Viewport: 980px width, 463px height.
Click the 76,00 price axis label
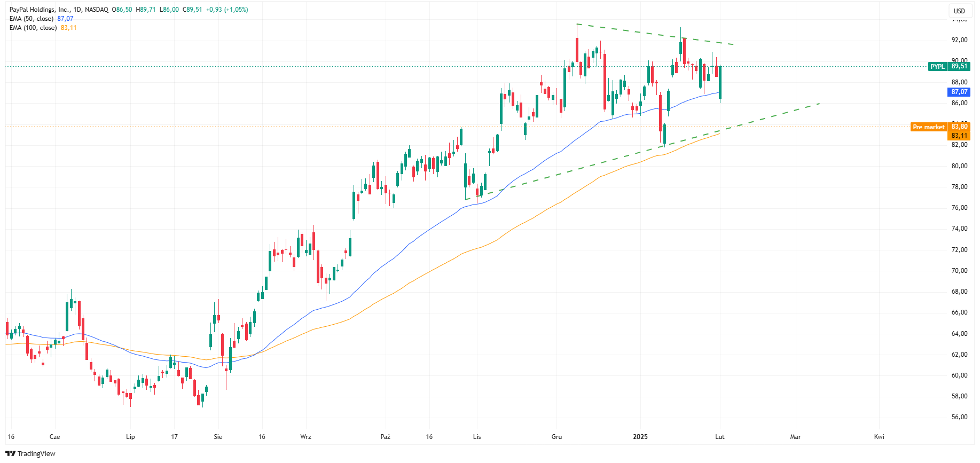(959, 208)
